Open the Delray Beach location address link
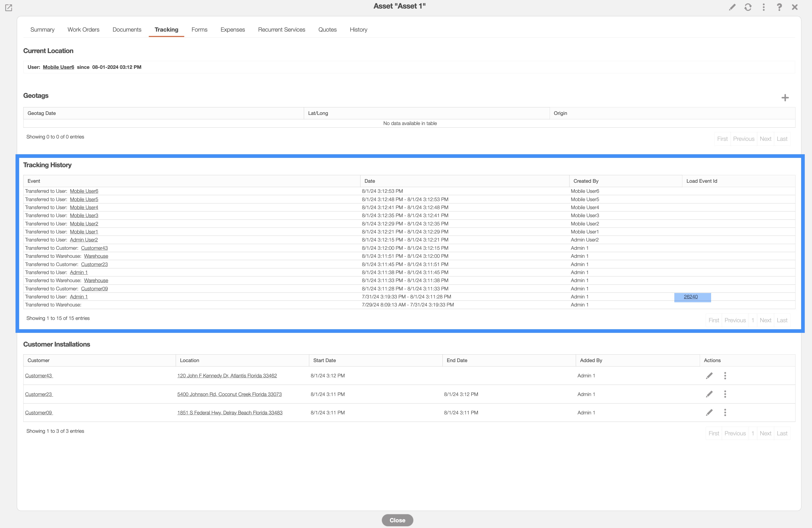 click(x=230, y=413)
